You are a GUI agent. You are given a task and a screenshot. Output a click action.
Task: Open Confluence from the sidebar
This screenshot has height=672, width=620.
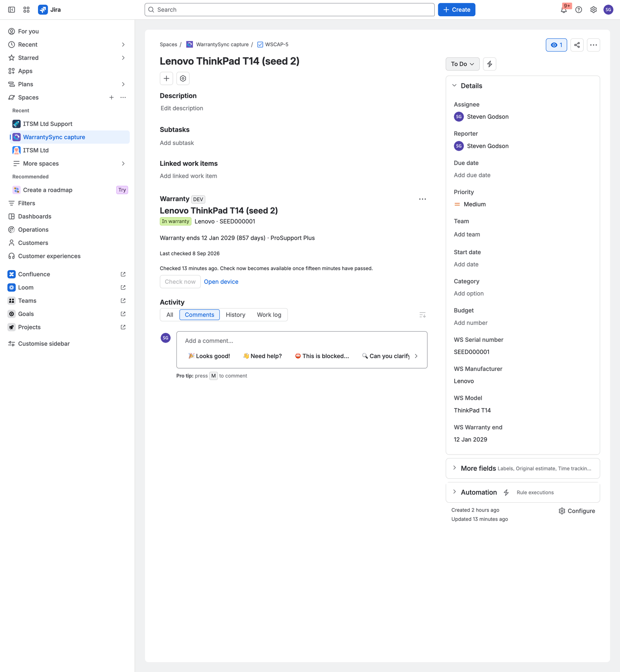click(67, 274)
